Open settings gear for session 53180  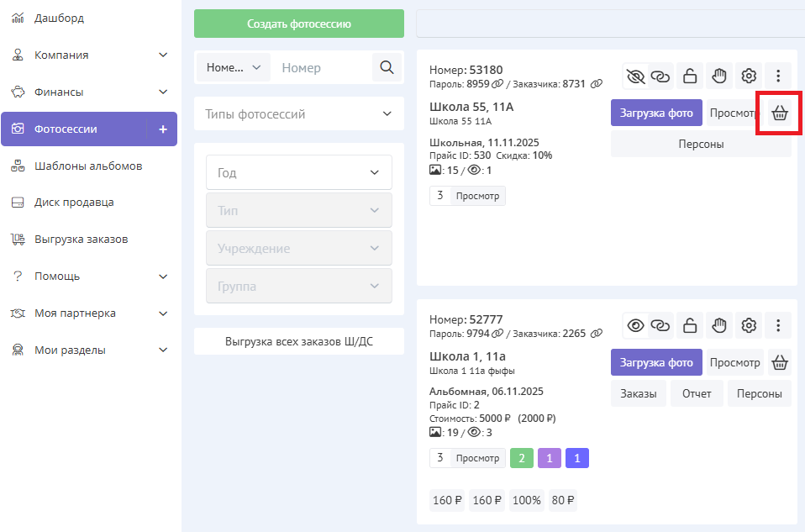click(749, 76)
